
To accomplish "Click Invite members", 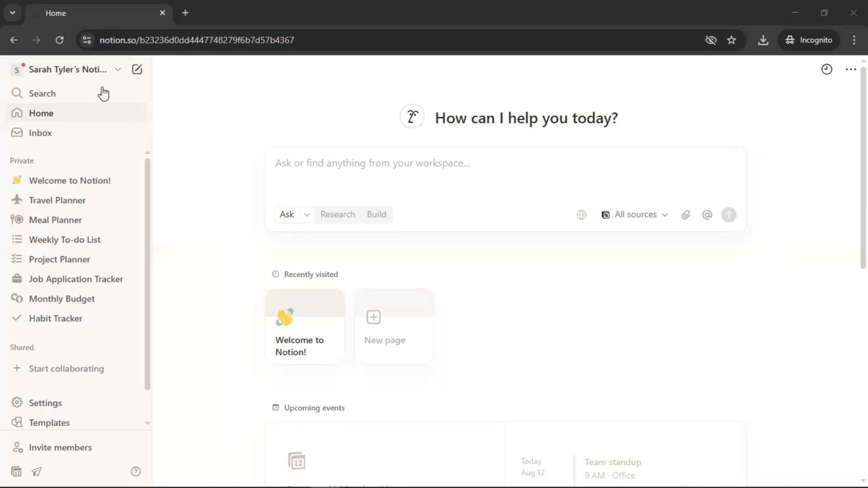I will pyautogui.click(x=60, y=447).
